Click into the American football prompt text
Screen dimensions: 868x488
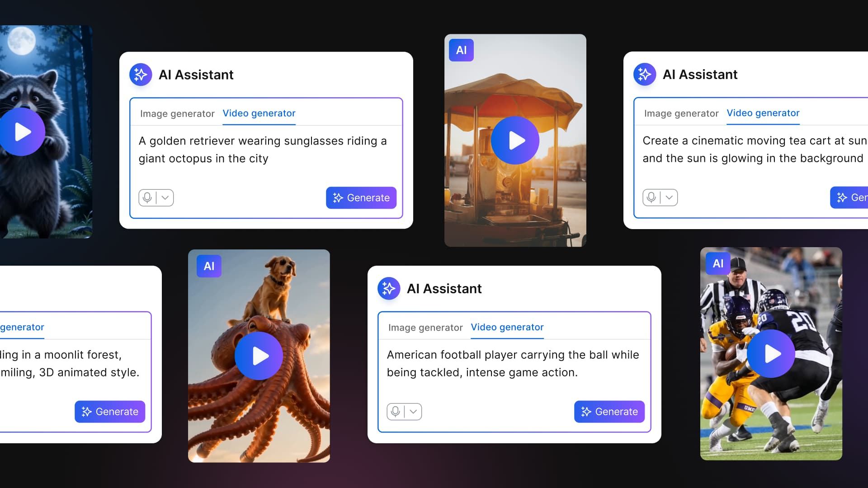pyautogui.click(x=513, y=363)
